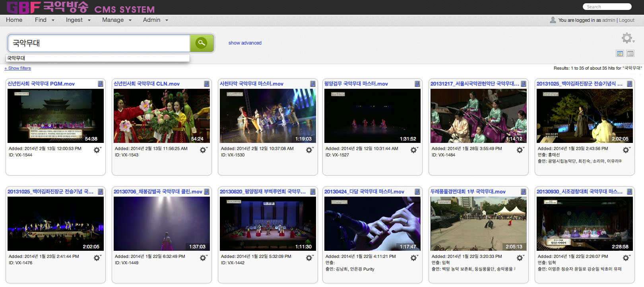
Task: Click film icon on 평양검무 국악무대 card
Action: click(x=417, y=84)
